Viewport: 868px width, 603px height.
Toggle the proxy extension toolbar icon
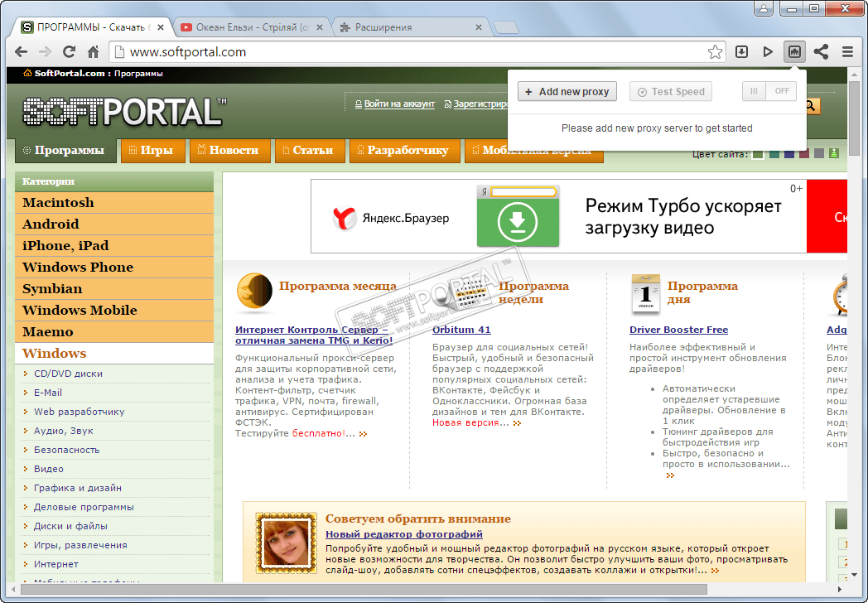click(x=794, y=52)
